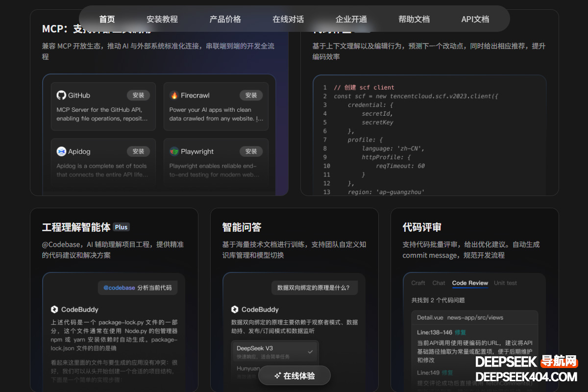Screen dimensions: 588x392
Task: Install the GitHub MCP server
Action: pos(138,96)
